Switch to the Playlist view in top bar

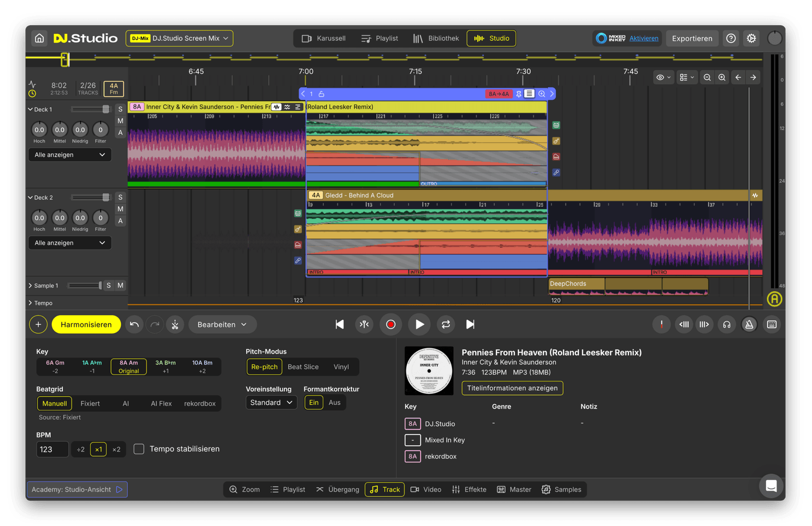[x=380, y=38]
